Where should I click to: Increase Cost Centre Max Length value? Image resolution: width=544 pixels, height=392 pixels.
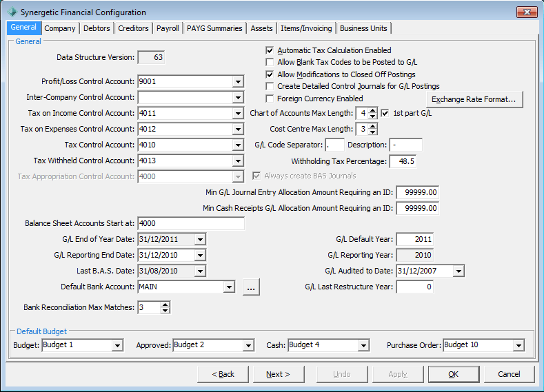tap(372, 127)
